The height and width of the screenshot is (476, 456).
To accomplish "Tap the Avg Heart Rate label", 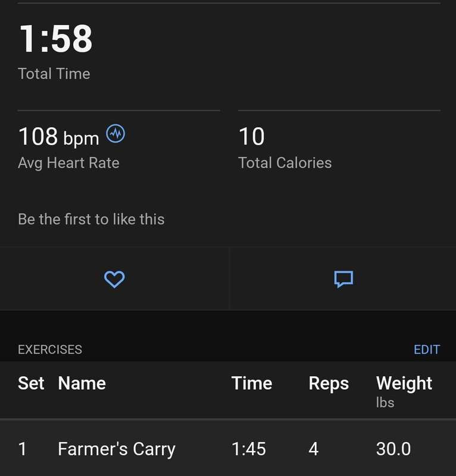I will click(68, 163).
